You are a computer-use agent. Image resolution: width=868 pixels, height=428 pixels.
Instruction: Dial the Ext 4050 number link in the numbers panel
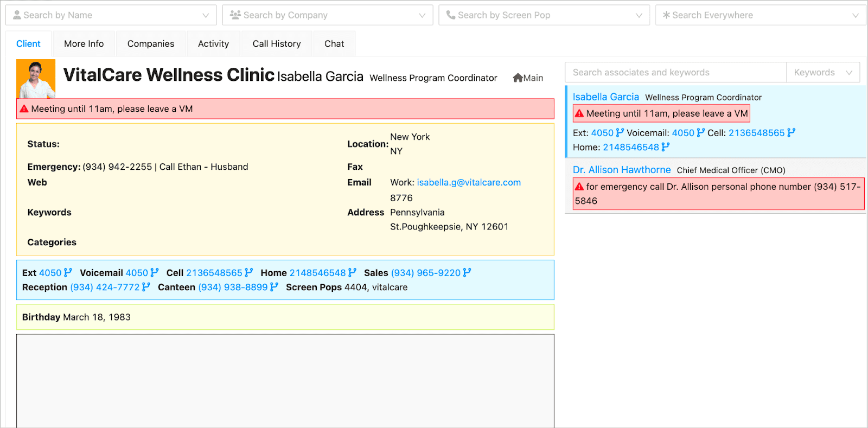[x=50, y=273]
